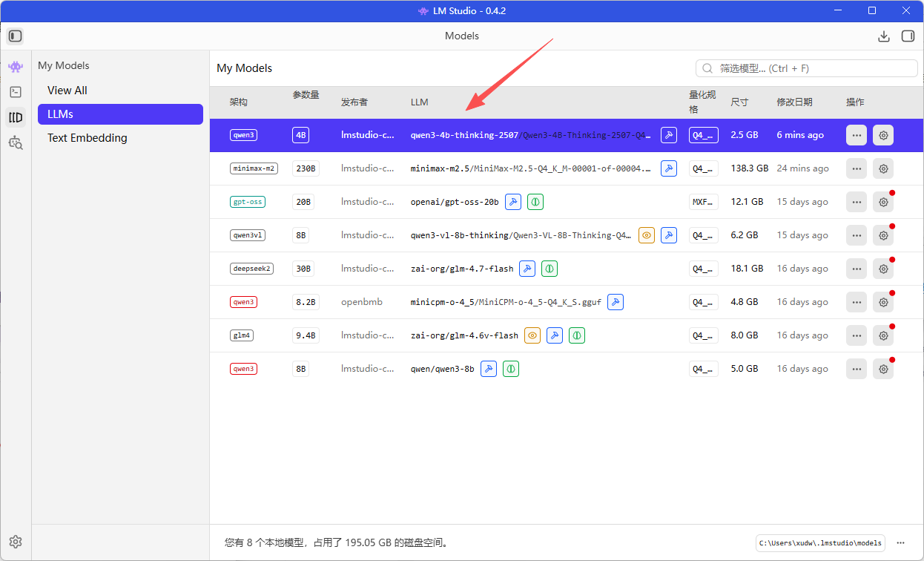Click the 230B parameter count badge
The height and width of the screenshot is (561, 924).
304,168
